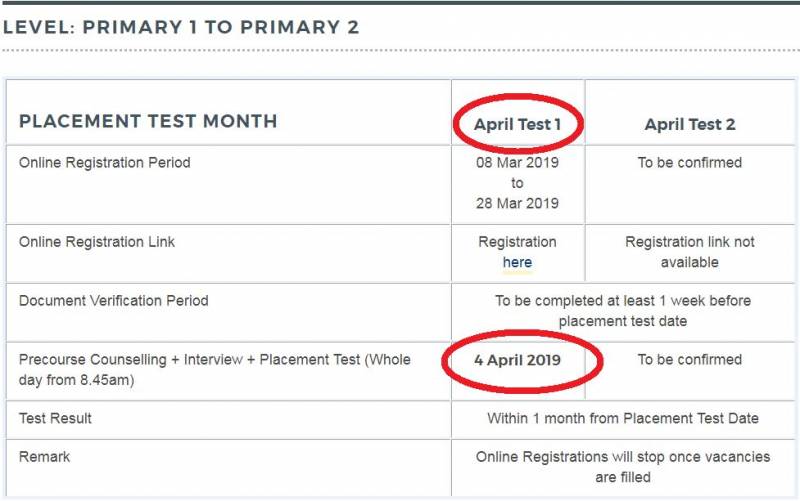Screen dimensions: 800x501
Task: Select the 'Test Result' row label
Action: tap(54, 418)
